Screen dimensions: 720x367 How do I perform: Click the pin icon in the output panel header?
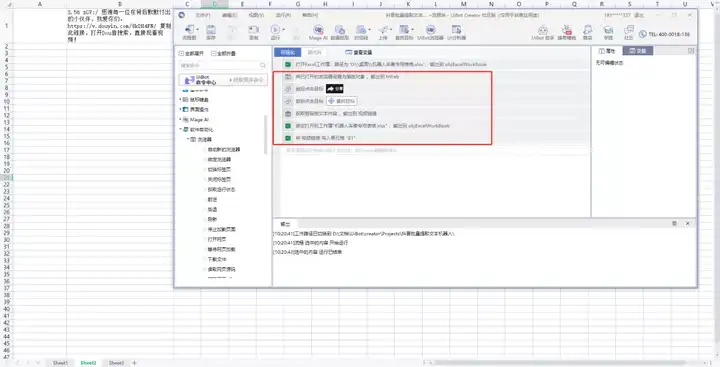point(675,223)
